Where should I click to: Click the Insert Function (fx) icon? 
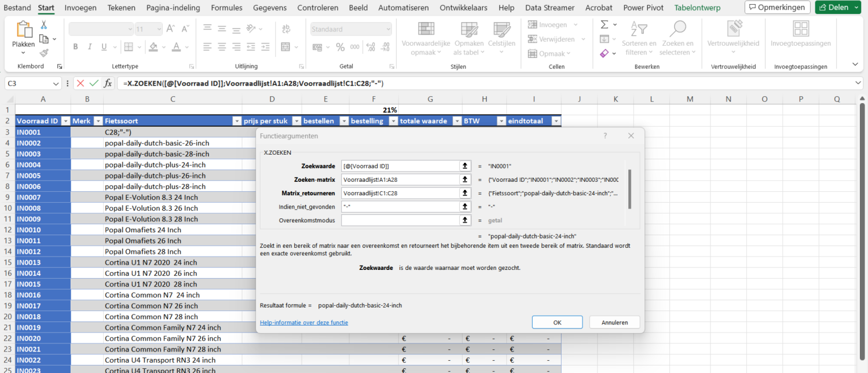pyautogui.click(x=108, y=83)
